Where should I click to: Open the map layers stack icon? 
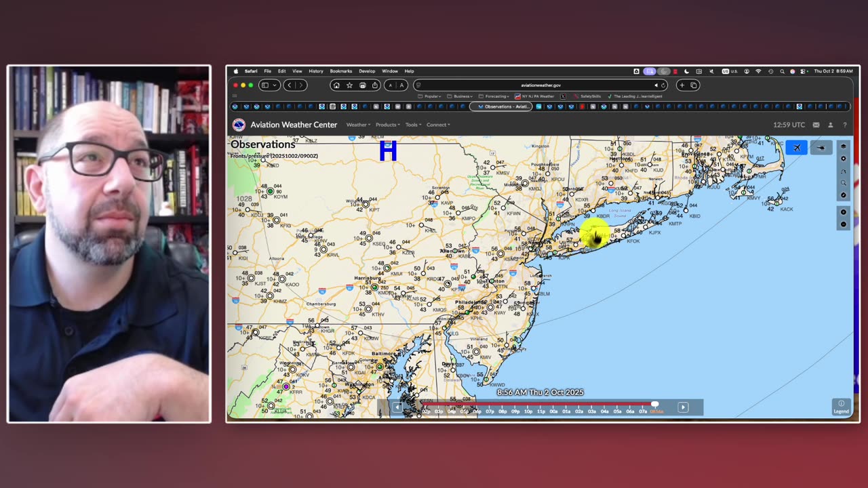(x=844, y=146)
